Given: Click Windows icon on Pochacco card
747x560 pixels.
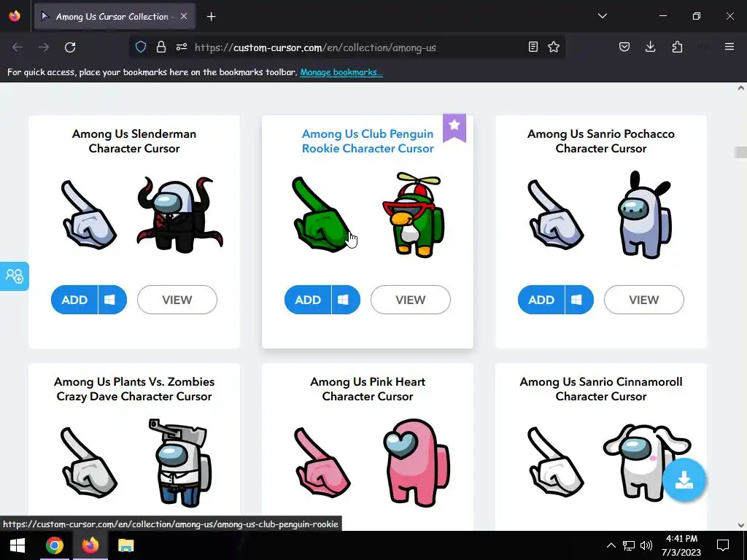Looking at the screenshot, I should (x=577, y=300).
